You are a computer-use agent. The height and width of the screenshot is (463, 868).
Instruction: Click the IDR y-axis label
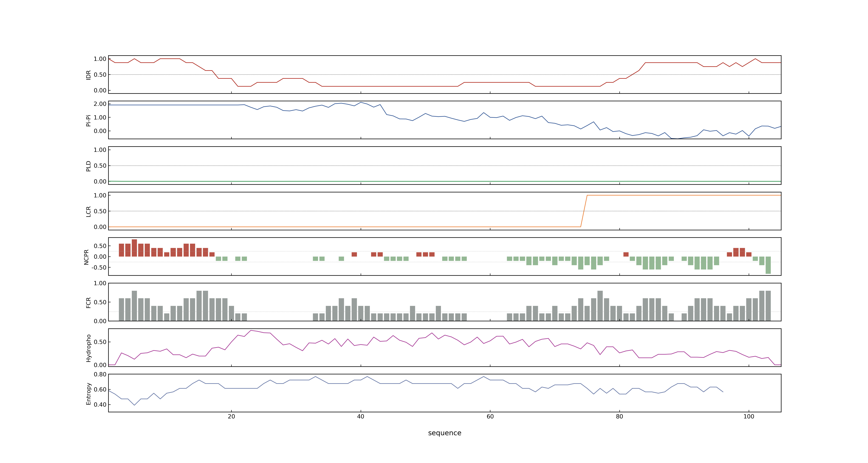88,75
